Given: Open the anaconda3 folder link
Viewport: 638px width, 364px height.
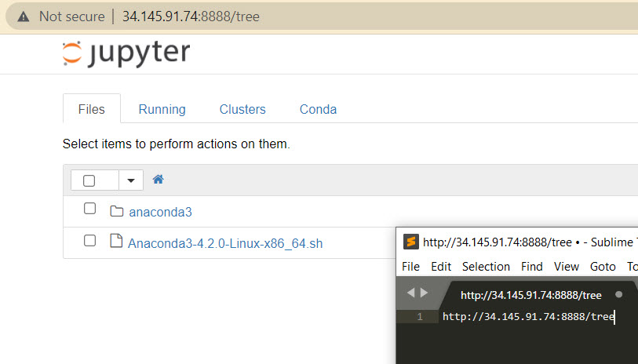Looking at the screenshot, I should tap(160, 212).
